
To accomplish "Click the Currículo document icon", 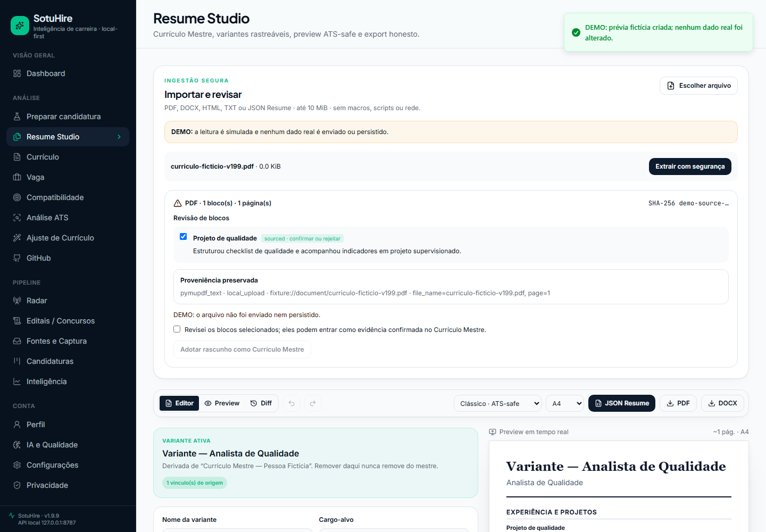I will (x=17, y=157).
